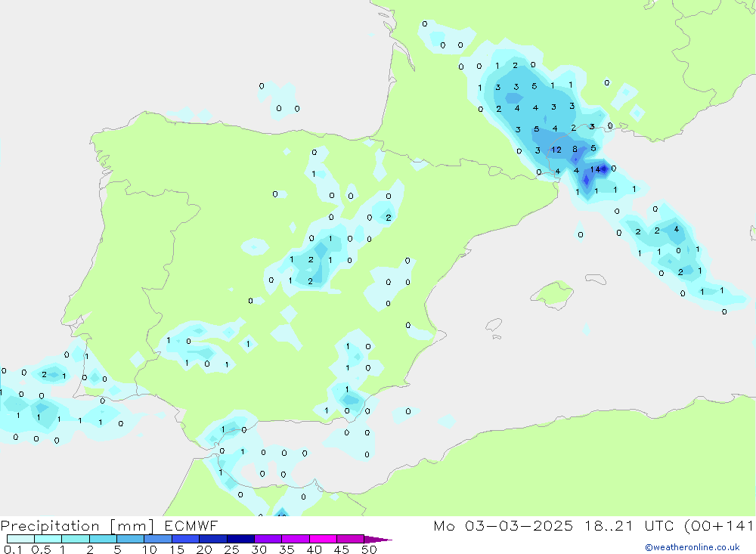Click the '8' precipitation value on the map
Screen dimensions: 756x554
575,150
